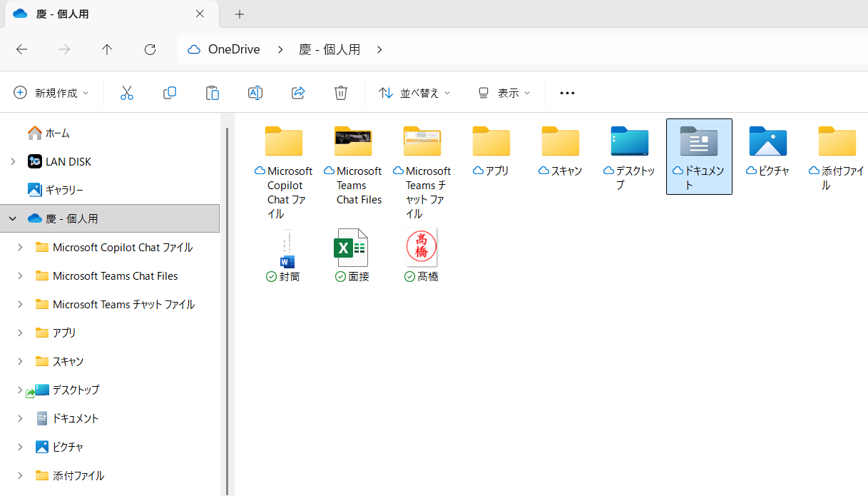This screenshot has width=868, height=496.
Task: Refresh the current folder view
Action: click(x=150, y=49)
